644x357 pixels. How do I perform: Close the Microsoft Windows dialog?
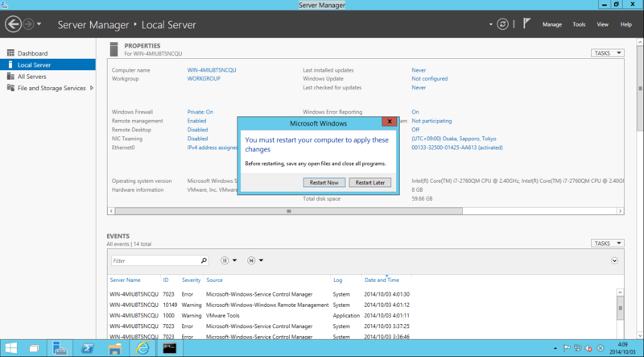coord(390,122)
